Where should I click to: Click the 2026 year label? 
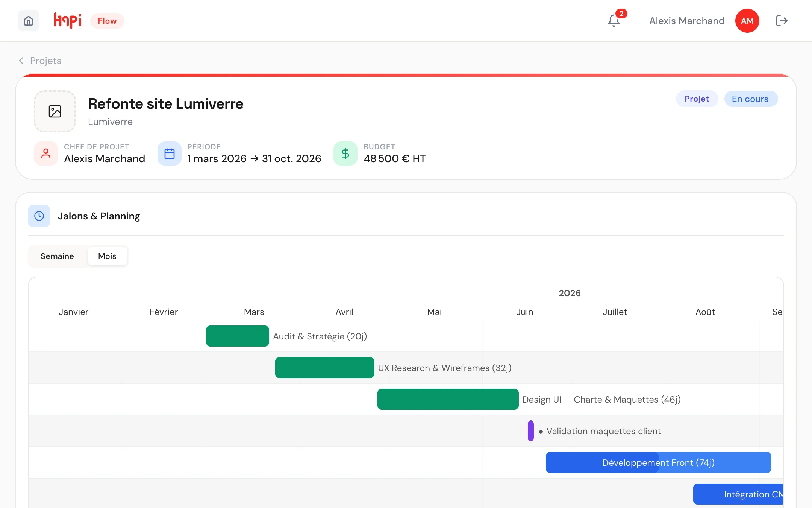point(570,293)
